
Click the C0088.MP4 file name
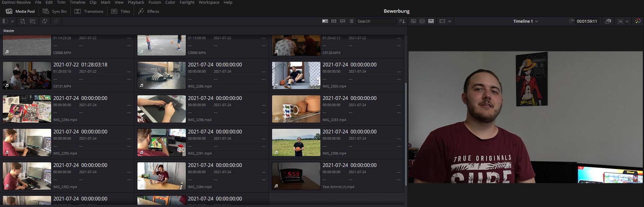point(62,53)
